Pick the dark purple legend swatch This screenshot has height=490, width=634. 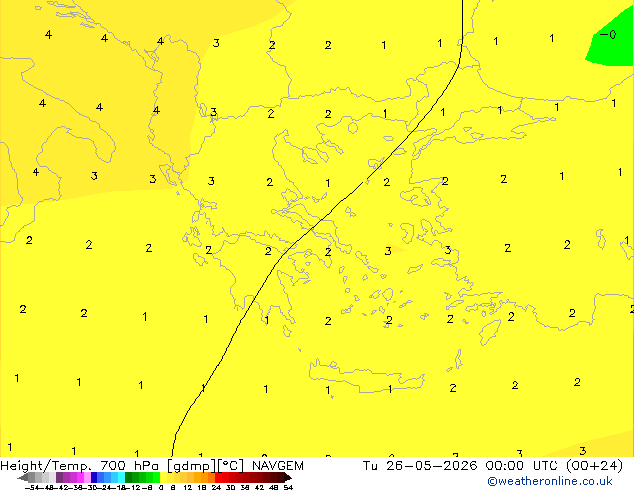(x=59, y=477)
